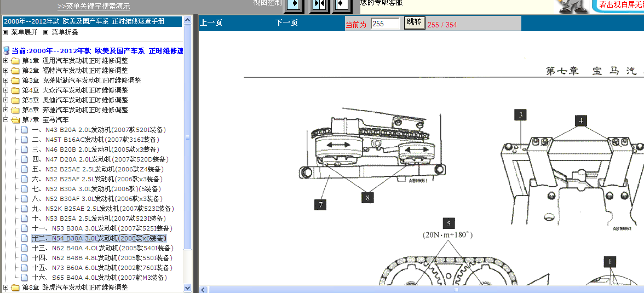This screenshot has width=644, height=293.
Task: Click 菜单折叠 to collapse all menus
Action: pyautogui.click(x=65, y=32)
